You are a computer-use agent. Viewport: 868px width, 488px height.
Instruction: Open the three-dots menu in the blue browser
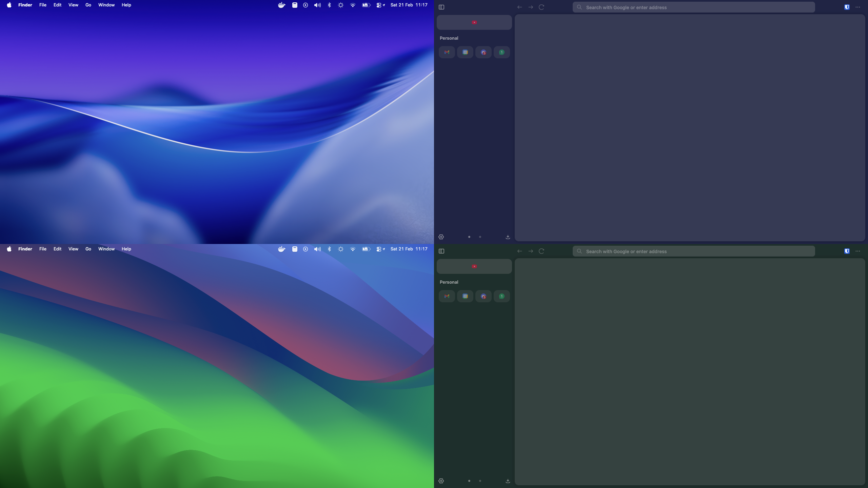[858, 7]
